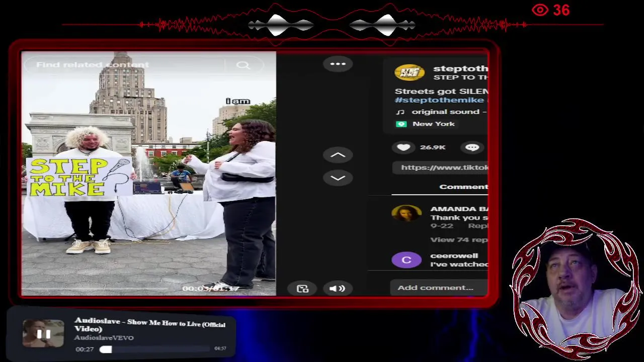Viewport: 644px width, 362px height.
Task: Open steptothemike profile avatar
Action: 410,72
